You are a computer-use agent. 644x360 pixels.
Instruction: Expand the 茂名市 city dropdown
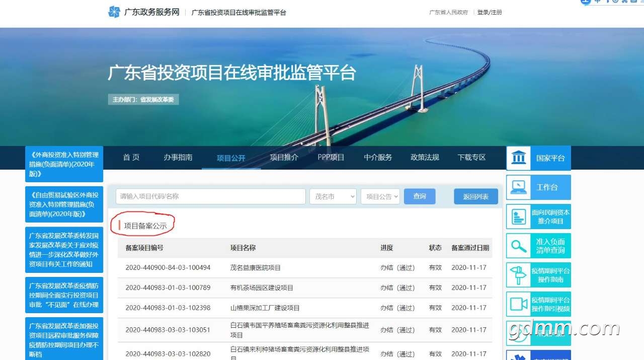coord(333,196)
